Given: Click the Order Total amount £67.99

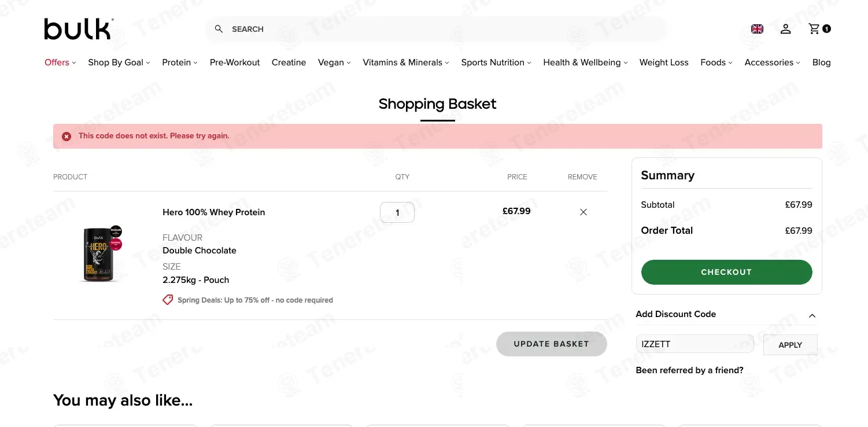Looking at the screenshot, I should [x=799, y=231].
